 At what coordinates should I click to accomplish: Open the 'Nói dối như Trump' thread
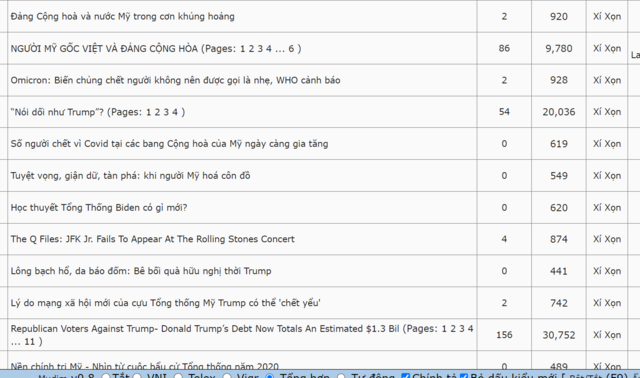[57, 112]
